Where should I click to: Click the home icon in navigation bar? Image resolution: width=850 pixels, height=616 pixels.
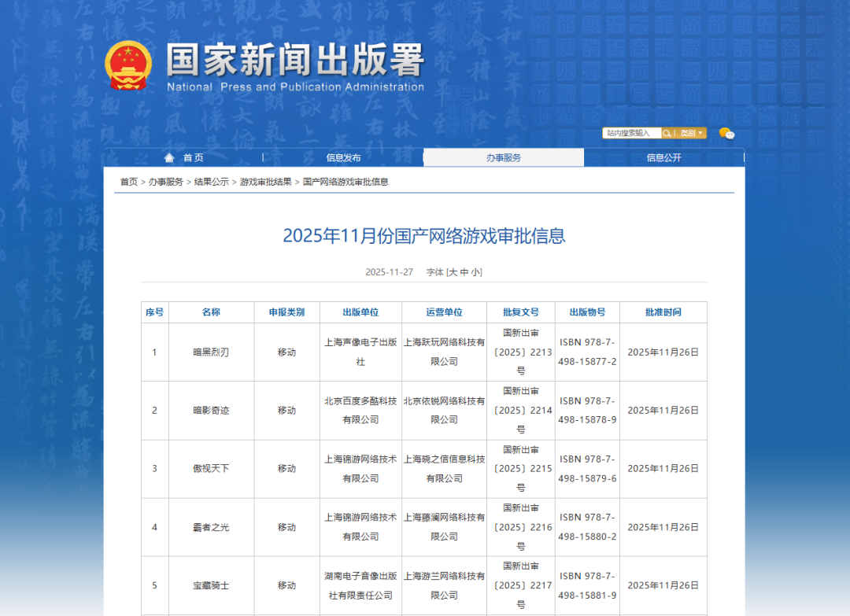(169, 157)
